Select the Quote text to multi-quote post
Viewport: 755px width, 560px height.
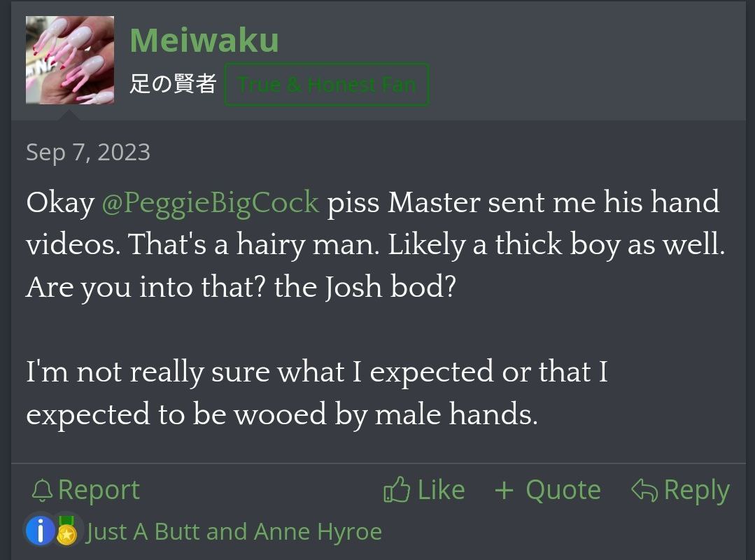click(x=563, y=490)
